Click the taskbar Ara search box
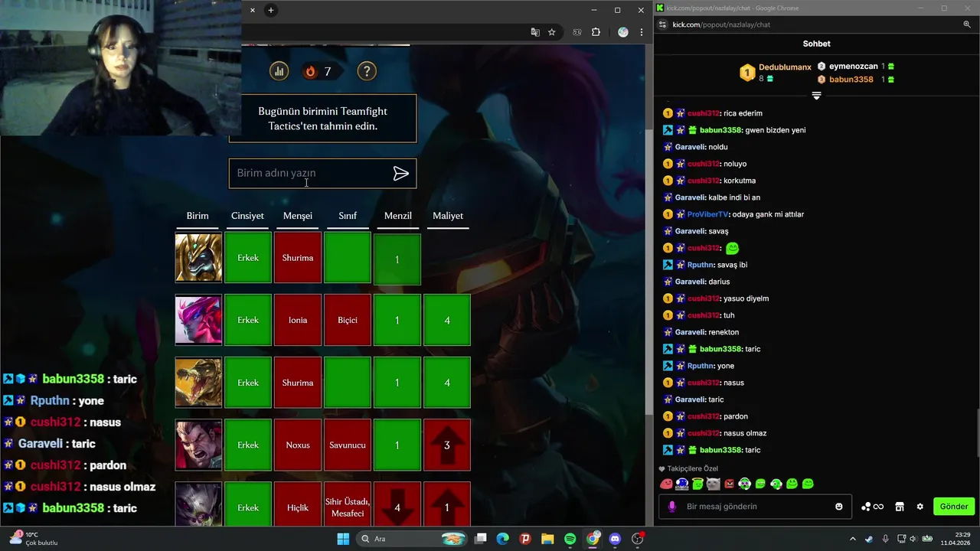This screenshot has height=551, width=980. pyautogui.click(x=412, y=539)
